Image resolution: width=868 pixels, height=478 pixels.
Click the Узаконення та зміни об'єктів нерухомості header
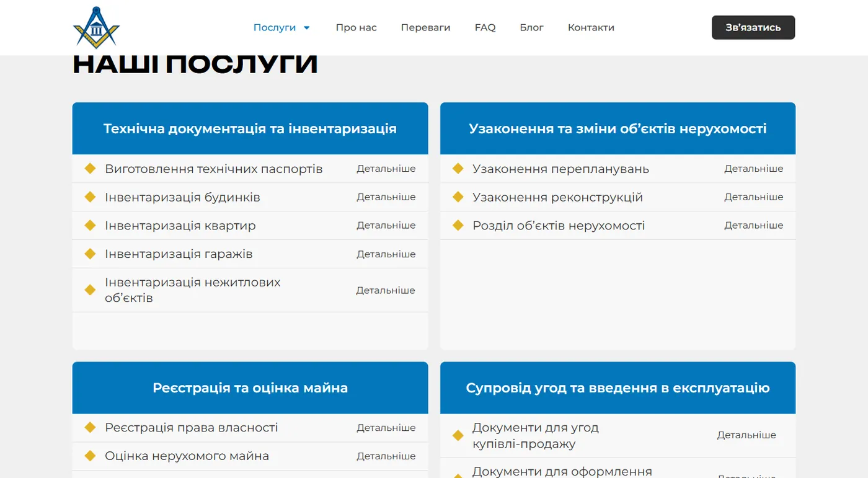click(618, 128)
